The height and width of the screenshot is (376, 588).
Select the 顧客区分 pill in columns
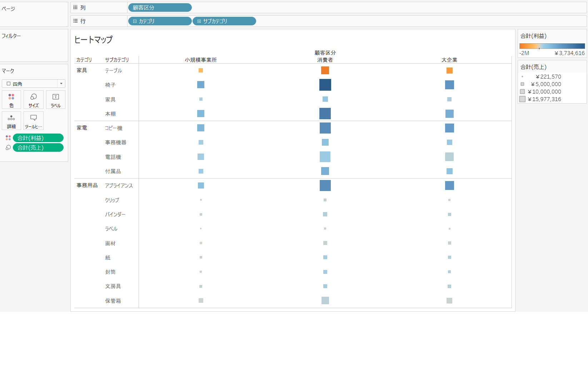pyautogui.click(x=160, y=7)
